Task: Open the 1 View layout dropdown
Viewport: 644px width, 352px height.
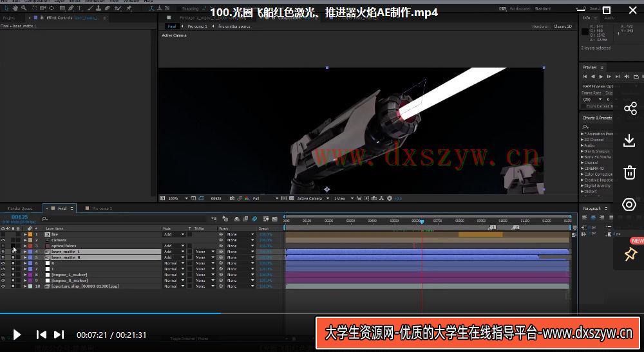Action: (x=344, y=198)
